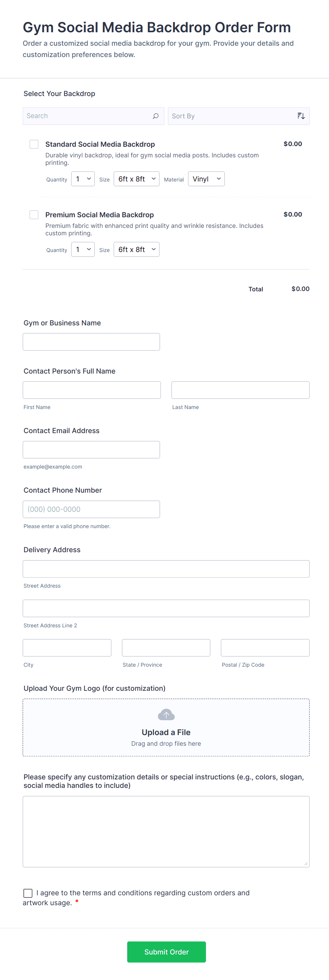329x980 pixels.
Task: Click the Contact Email Address field
Action: pos(91,449)
